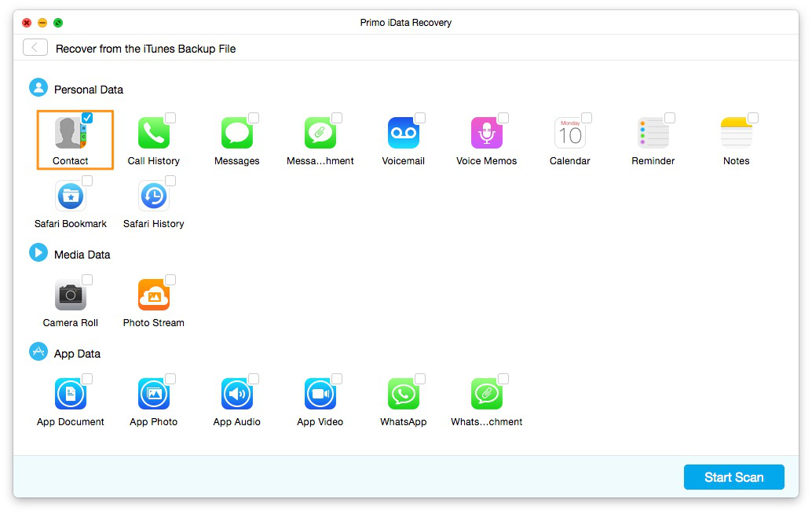Click the 'App Data' heading text
The image size is (812, 514).
[x=77, y=354]
